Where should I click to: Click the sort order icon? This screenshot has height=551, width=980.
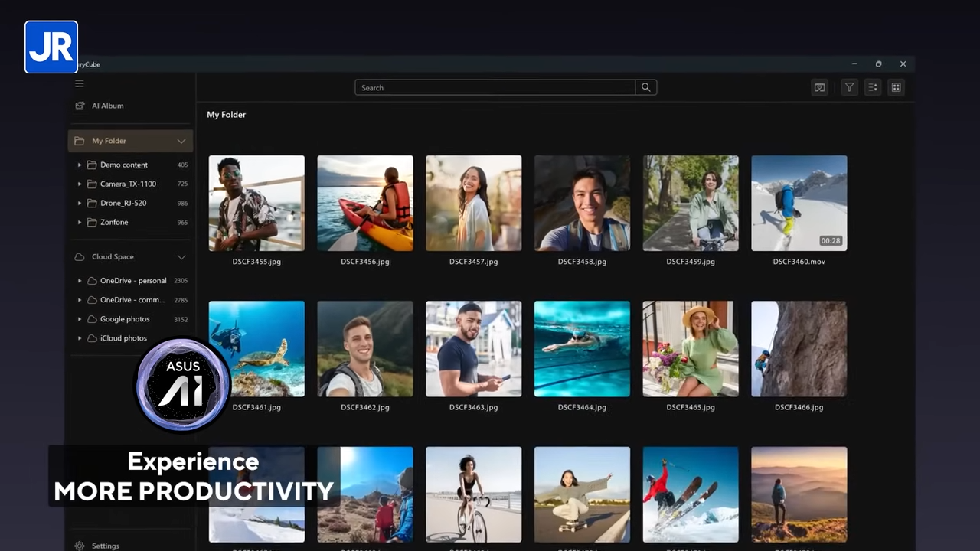click(x=872, y=87)
